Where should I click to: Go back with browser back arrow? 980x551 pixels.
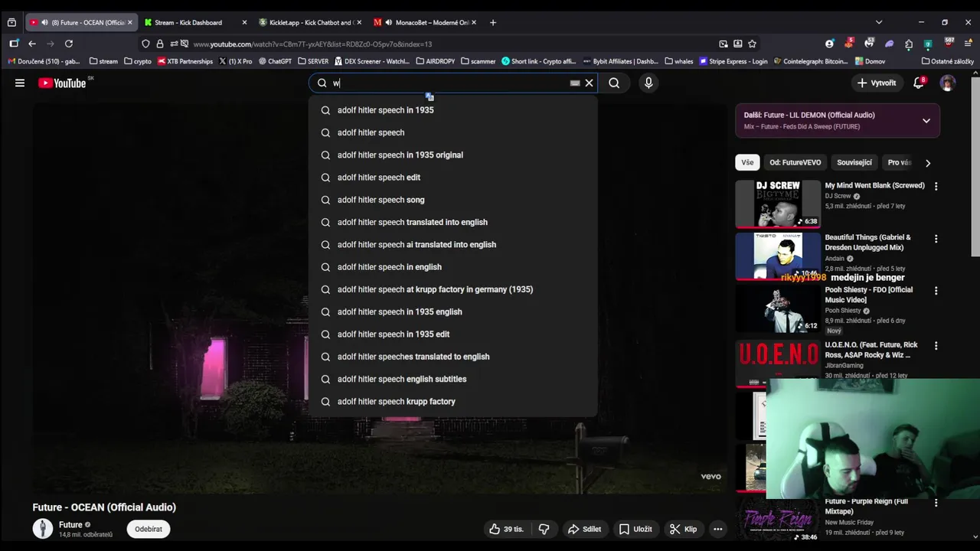coord(32,44)
